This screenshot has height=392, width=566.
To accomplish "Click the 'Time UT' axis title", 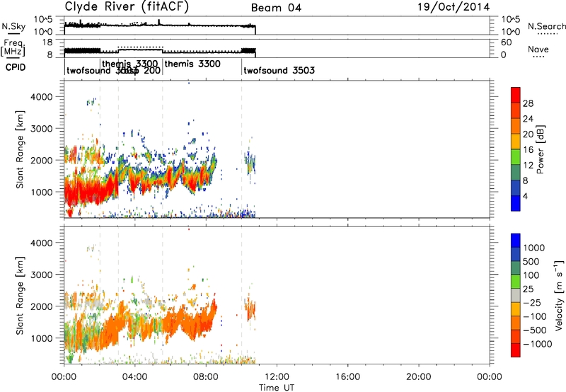I will (277, 388).
